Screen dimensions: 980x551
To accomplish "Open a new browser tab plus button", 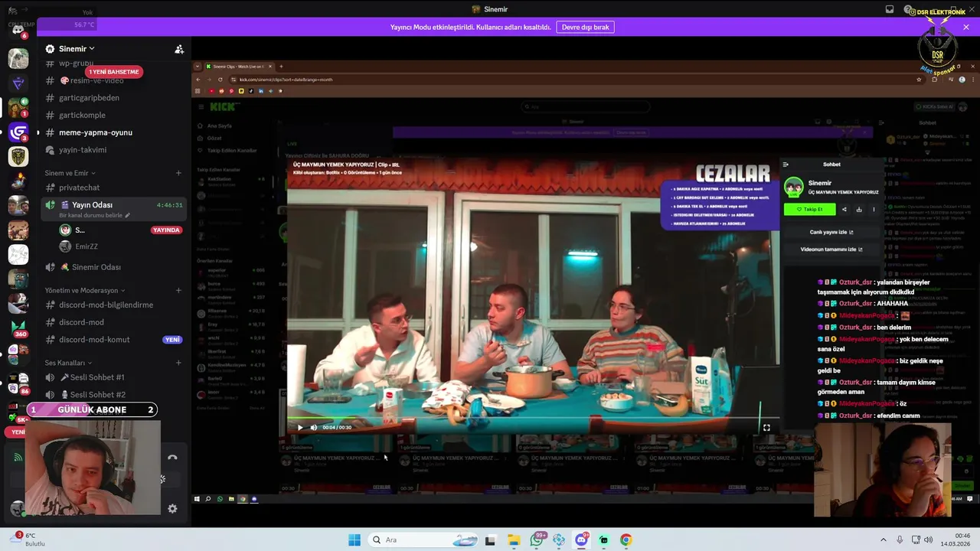I will (281, 67).
